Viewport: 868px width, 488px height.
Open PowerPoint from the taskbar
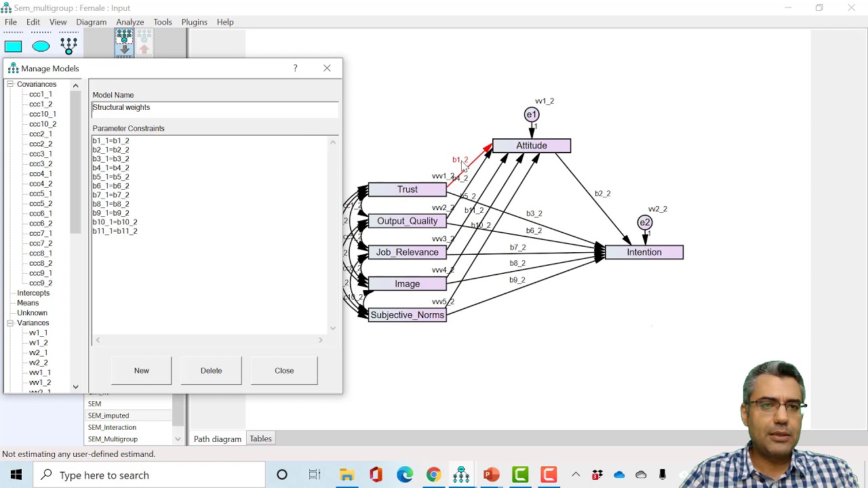[491, 474]
